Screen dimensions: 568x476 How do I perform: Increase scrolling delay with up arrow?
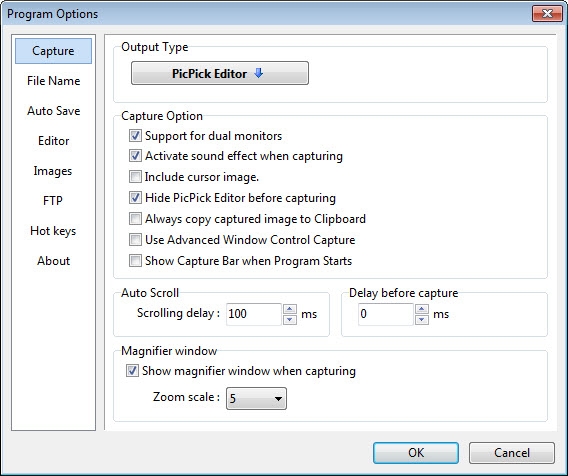click(289, 309)
